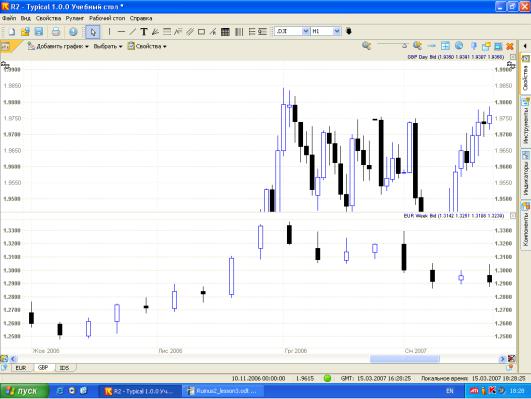Switch to the GBP tab
Viewport: 531px width, 399px height.
pyautogui.click(x=43, y=368)
